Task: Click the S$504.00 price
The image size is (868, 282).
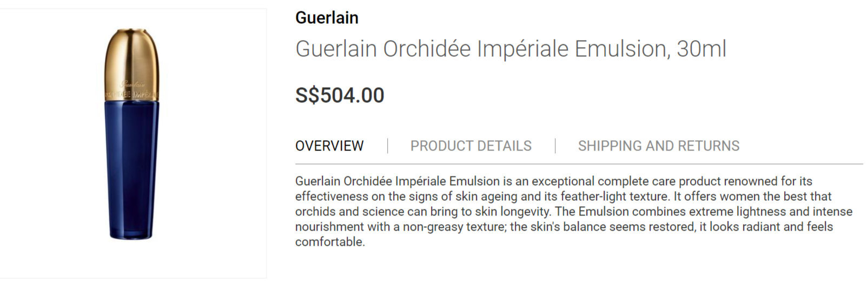Action: click(x=340, y=95)
